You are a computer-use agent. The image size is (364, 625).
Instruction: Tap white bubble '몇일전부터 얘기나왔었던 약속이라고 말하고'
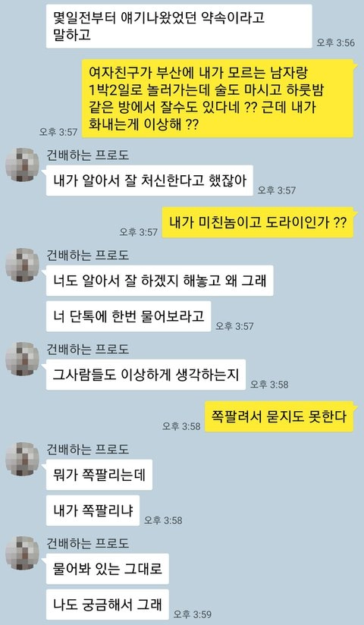[x=179, y=27]
